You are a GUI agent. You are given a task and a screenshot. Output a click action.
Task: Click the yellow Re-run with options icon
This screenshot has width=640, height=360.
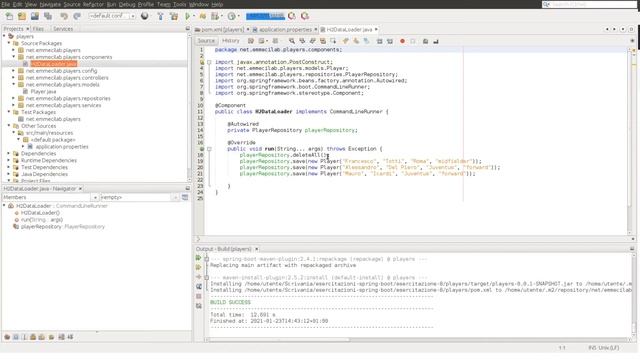199,267
